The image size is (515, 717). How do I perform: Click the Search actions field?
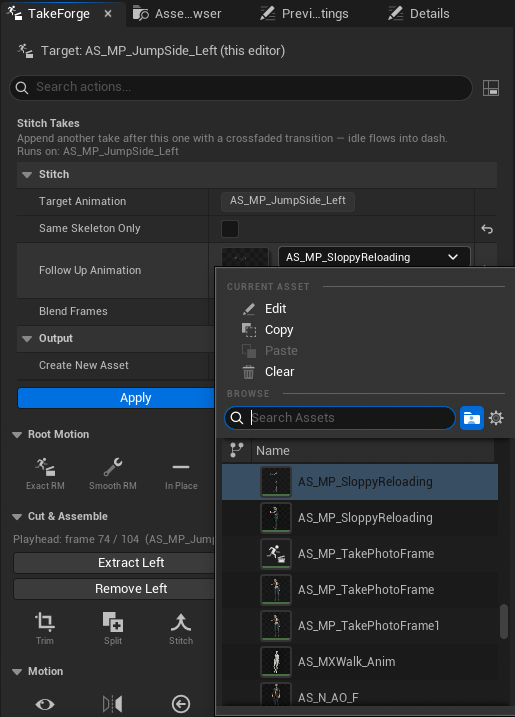[241, 87]
